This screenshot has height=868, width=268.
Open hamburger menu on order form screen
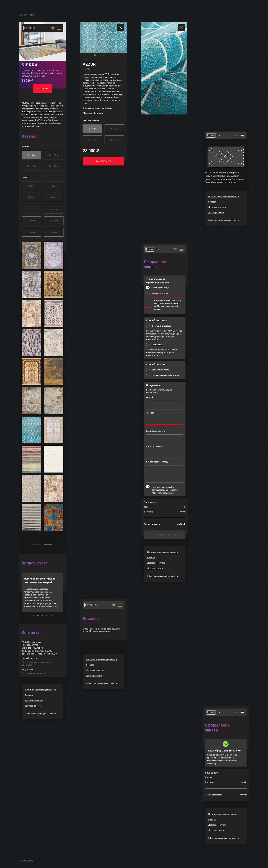[181, 249]
